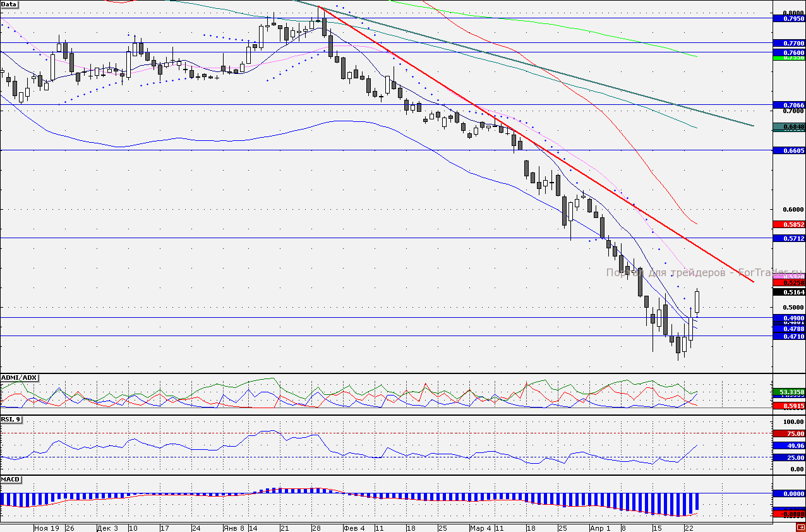Viewport: 806px width, 532px height.
Task: Click the 0.7700 price level tag
Action: [789, 44]
